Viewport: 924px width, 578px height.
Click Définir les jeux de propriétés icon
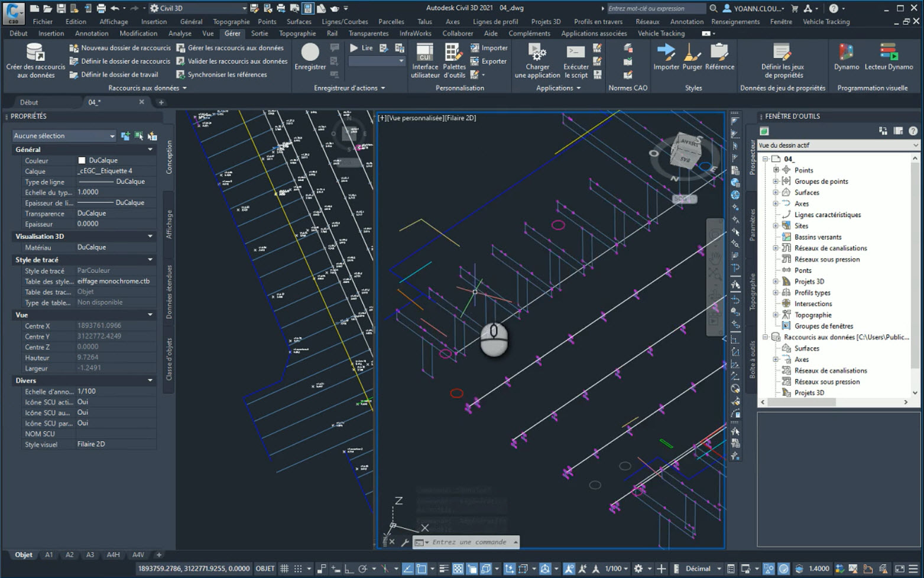pyautogui.click(x=782, y=53)
